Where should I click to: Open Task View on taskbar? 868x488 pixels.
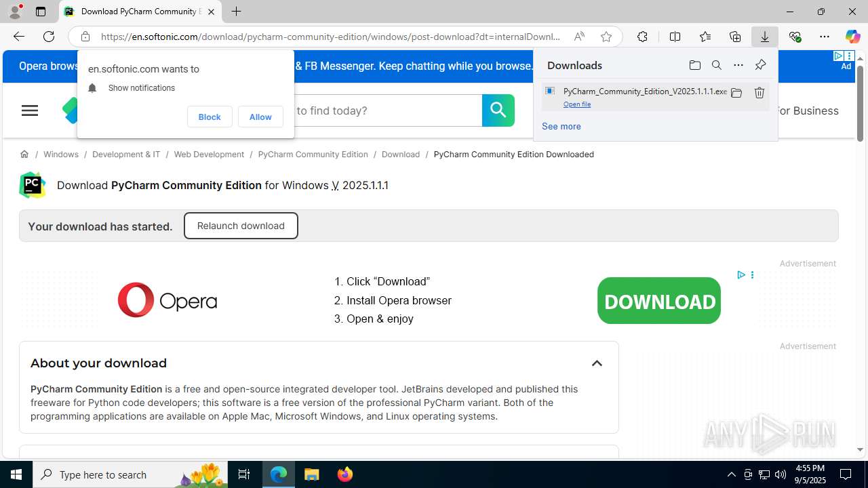[244, 474]
